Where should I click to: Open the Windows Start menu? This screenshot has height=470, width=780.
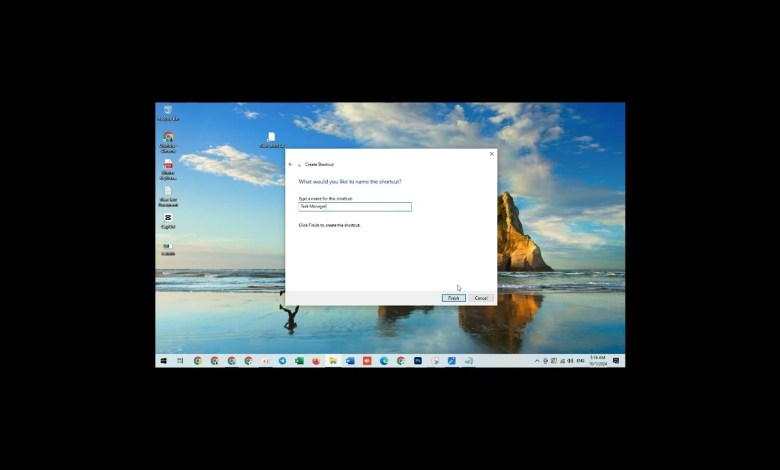163,361
